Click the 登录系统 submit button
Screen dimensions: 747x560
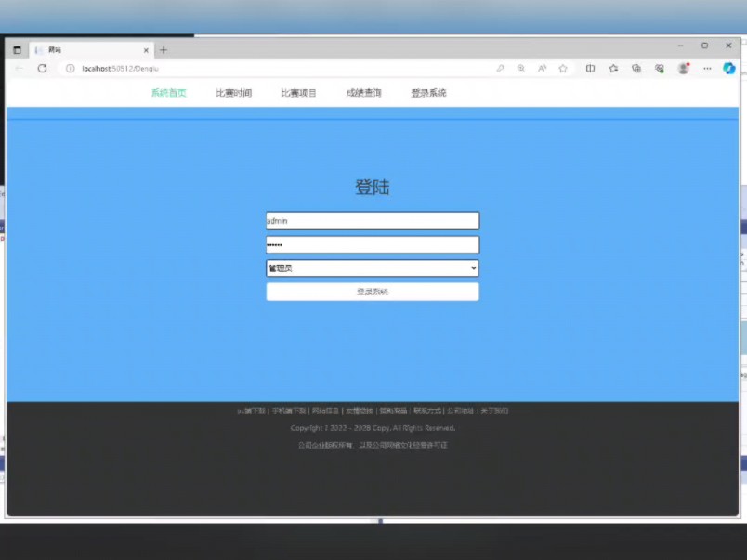tap(373, 292)
